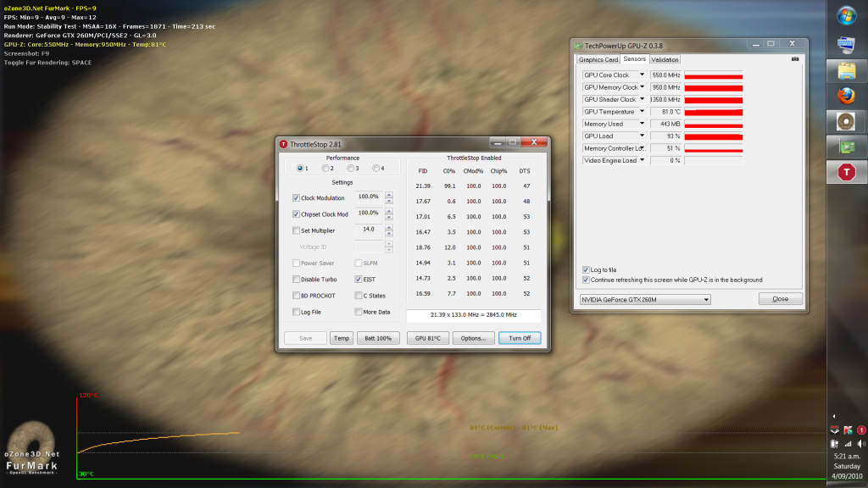Open the tray icon left of Kaspersky
This screenshot has height=488, width=868.
[x=834, y=430]
